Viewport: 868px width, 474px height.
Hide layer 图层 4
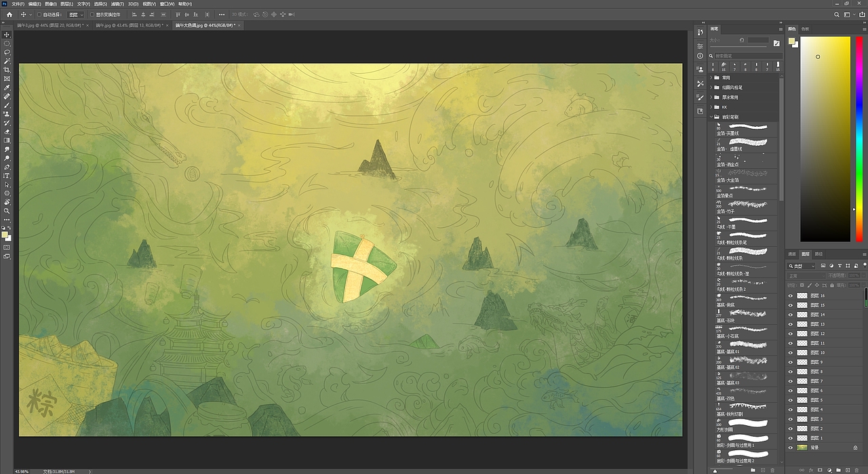[791, 410]
